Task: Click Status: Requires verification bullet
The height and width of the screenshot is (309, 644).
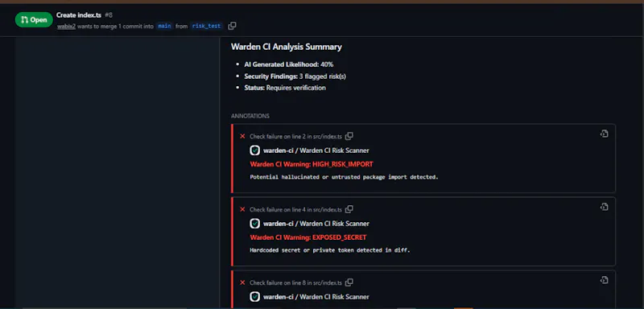Action: pos(285,88)
